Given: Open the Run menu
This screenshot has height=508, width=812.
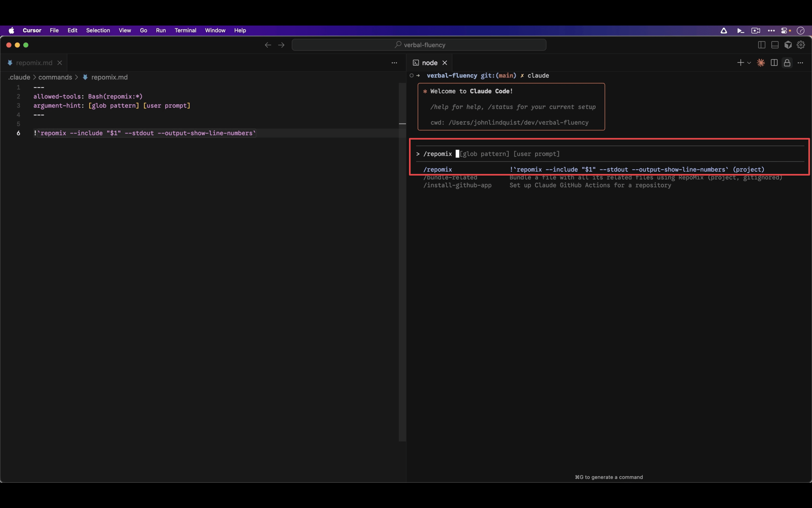Looking at the screenshot, I should [x=161, y=31].
